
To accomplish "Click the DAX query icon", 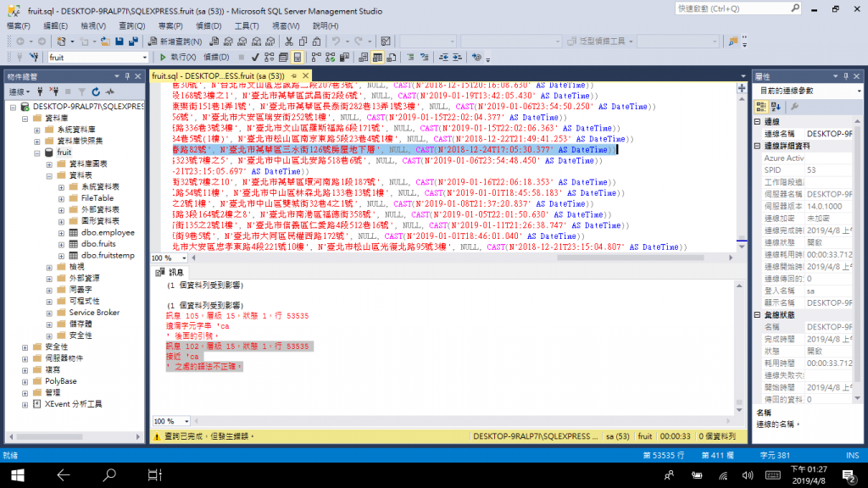I will [x=270, y=42].
